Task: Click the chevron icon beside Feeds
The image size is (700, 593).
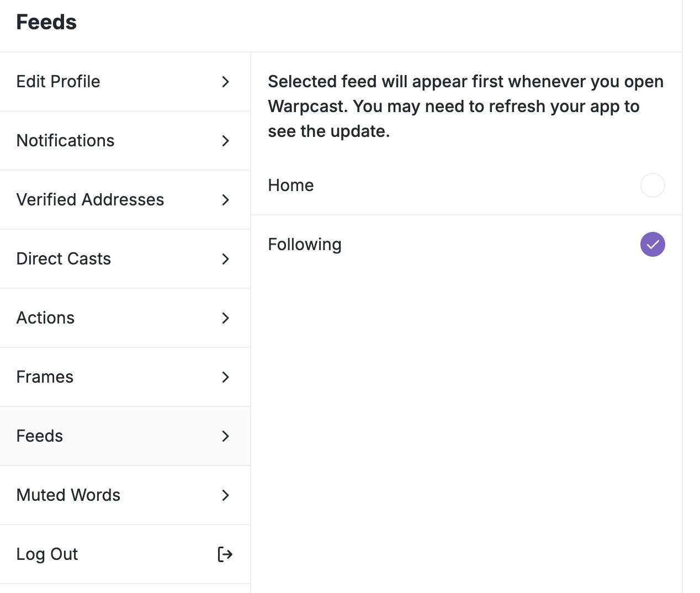Action: [225, 436]
